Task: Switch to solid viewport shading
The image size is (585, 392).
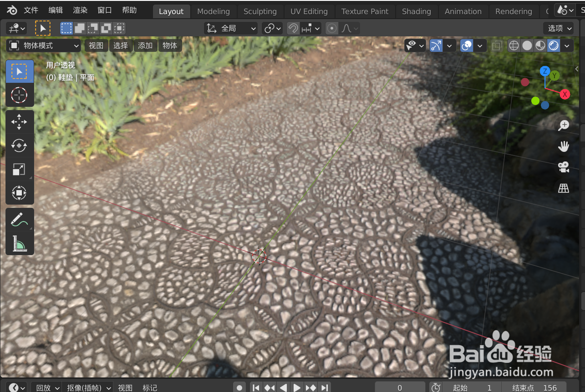Action: [527, 45]
